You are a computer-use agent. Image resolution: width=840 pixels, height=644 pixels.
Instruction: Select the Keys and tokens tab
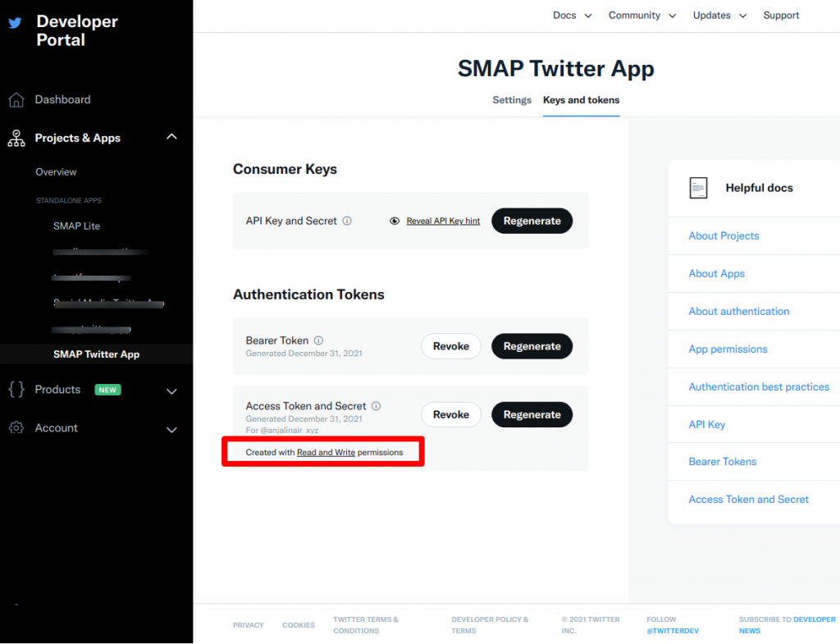[581, 99]
